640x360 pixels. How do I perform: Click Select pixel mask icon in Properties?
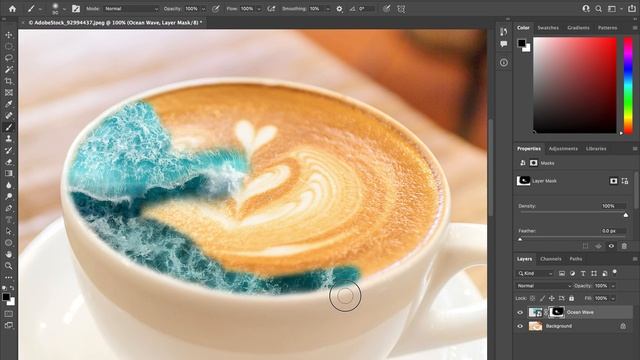[613, 181]
